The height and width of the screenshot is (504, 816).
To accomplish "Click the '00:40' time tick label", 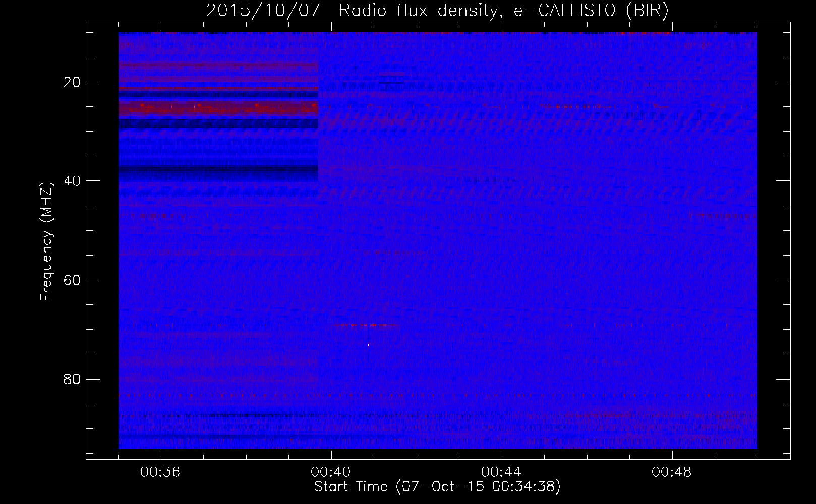I will point(331,472).
